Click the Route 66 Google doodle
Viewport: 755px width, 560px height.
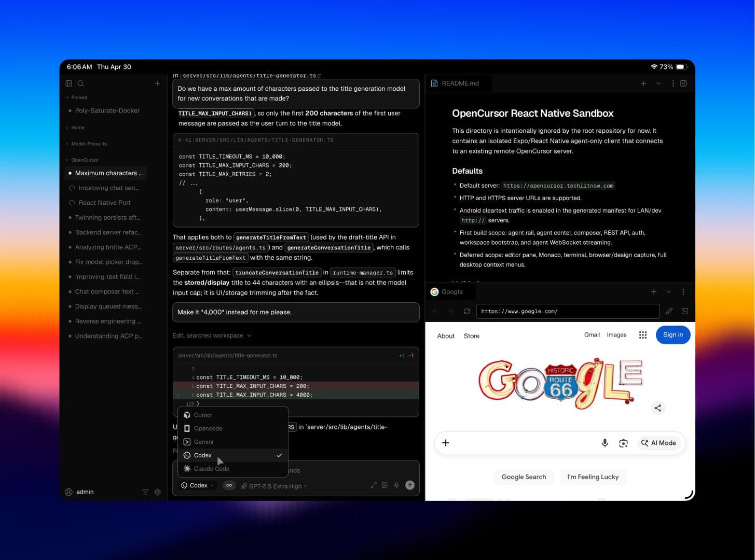560,383
